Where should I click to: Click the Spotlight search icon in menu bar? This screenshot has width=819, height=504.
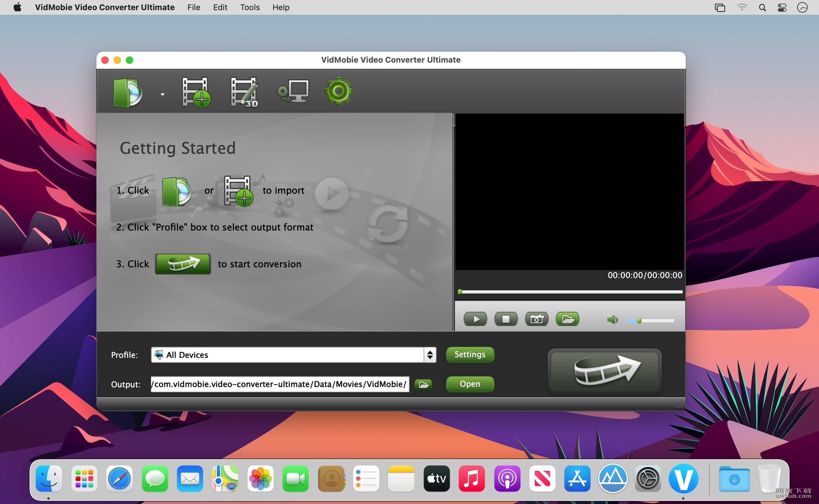click(762, 7)
